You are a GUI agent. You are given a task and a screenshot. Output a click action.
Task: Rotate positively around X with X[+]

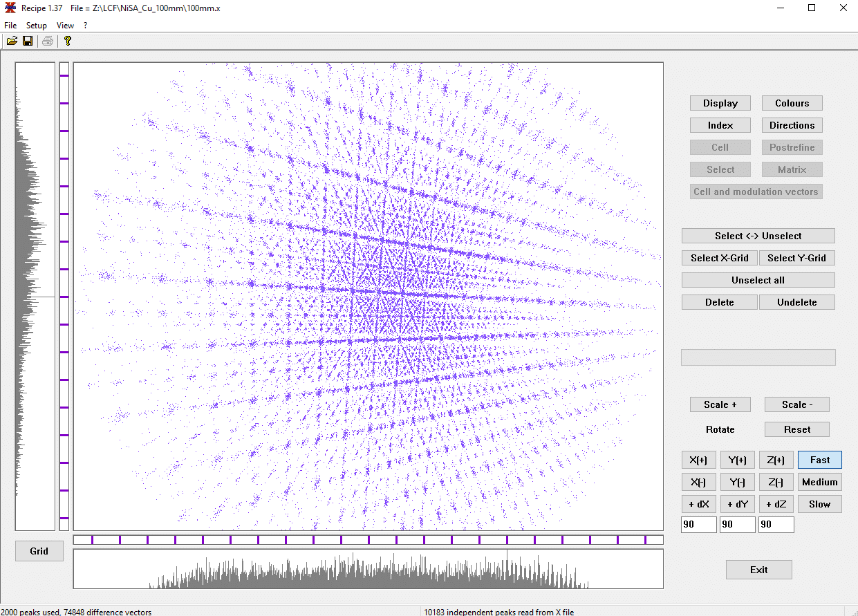(x=698, y=459)
